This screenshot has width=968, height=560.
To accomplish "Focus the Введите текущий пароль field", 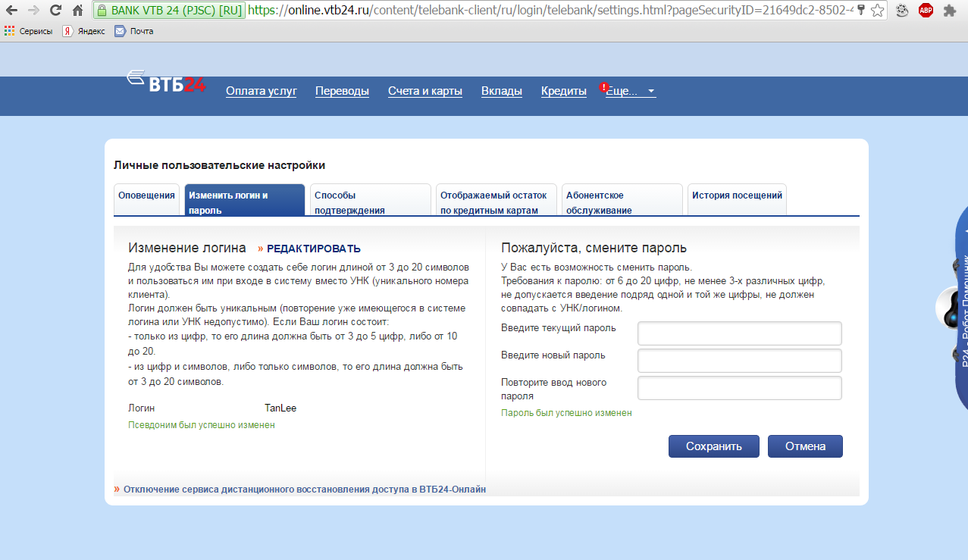I will click(x=739, y=333).
